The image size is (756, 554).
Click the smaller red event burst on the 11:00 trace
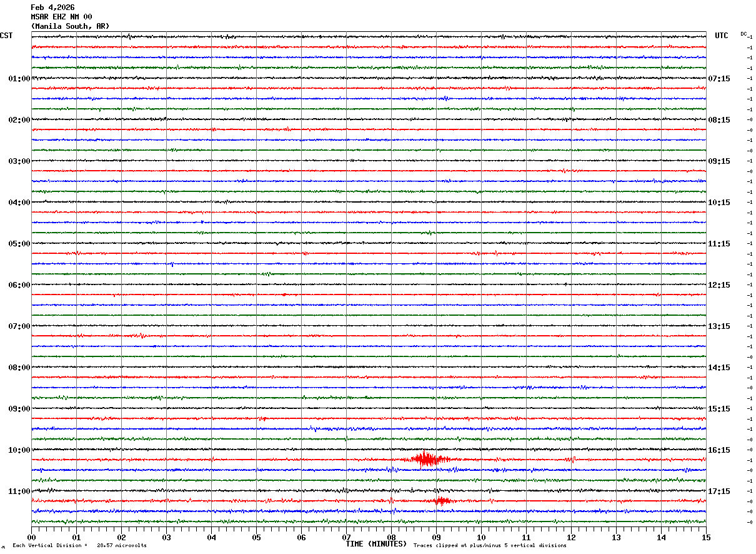pyautogui.click(x=442, y=501)
